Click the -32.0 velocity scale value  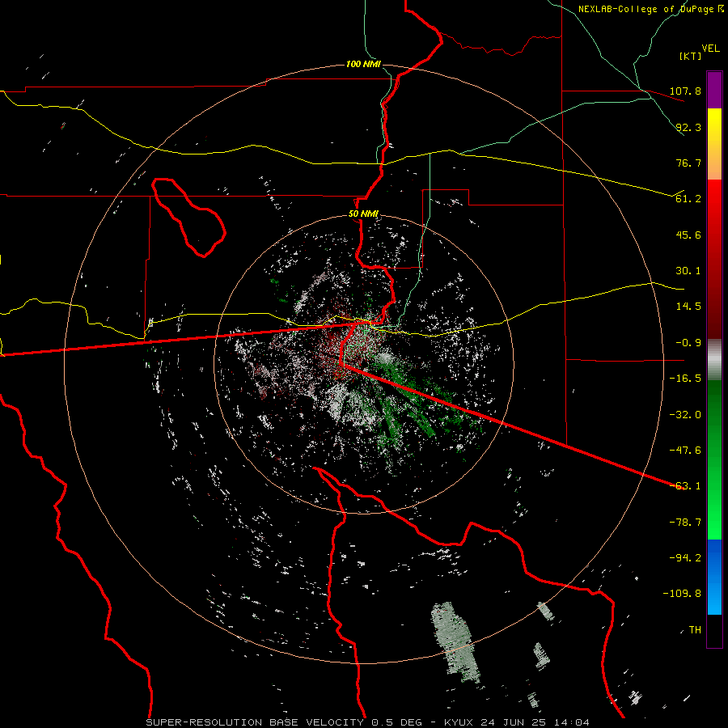coord(685,415)
